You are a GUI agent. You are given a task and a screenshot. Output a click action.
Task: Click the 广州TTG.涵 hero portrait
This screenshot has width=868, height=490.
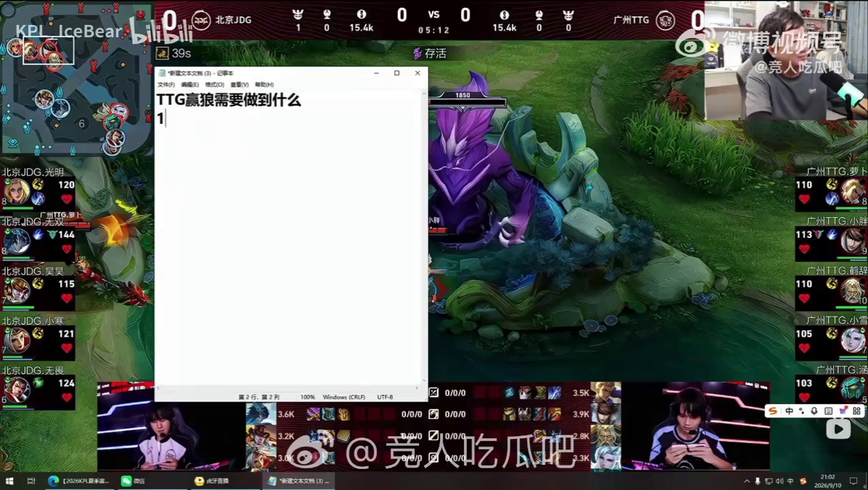point(852,389)
